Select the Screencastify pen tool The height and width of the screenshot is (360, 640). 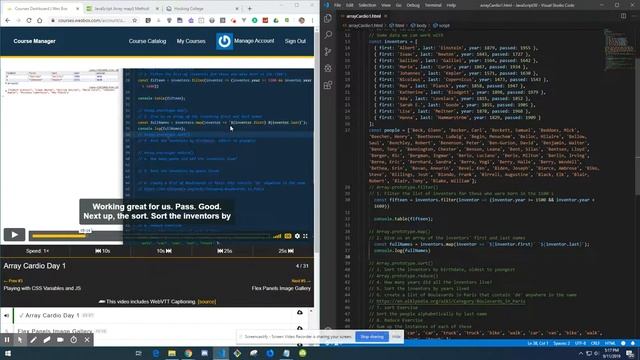pyautogui.click(x=33, y=340)
